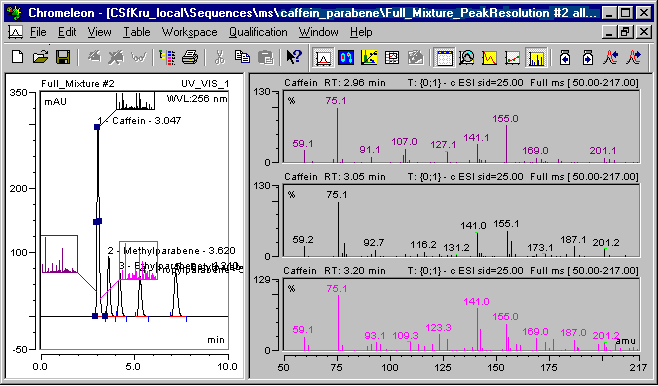Restore the inner document window
This screenshot has width=658, height=386.
tap(626, 32)
